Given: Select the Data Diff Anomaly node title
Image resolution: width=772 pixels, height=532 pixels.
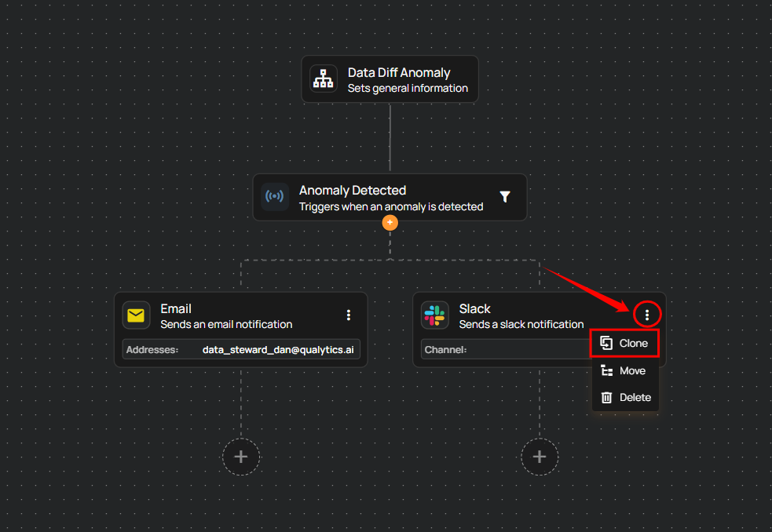Looking at the screenshot, I should pyautogui.click(x=399, y=72).
